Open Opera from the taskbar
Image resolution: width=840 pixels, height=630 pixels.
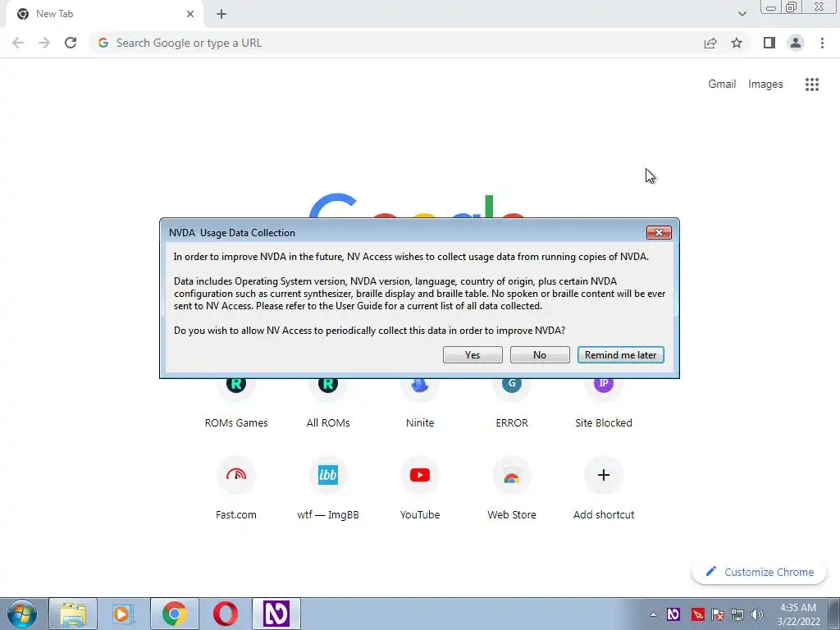(226, 614)
